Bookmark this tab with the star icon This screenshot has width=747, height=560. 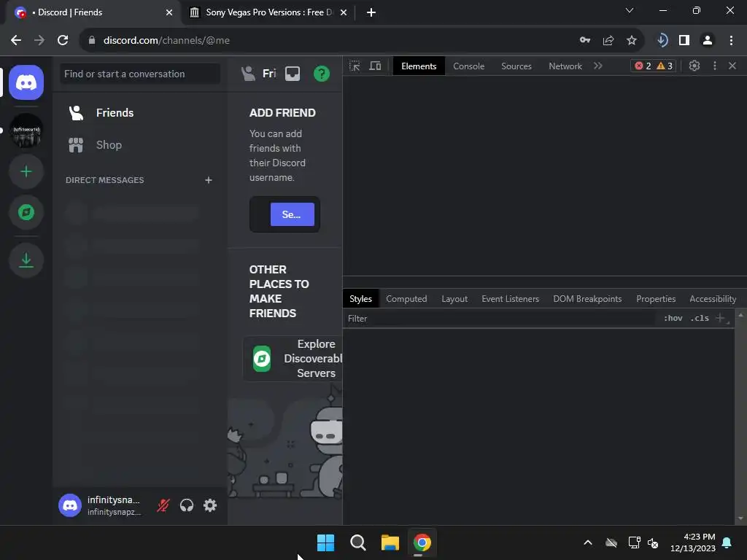(x=632, y=41)
